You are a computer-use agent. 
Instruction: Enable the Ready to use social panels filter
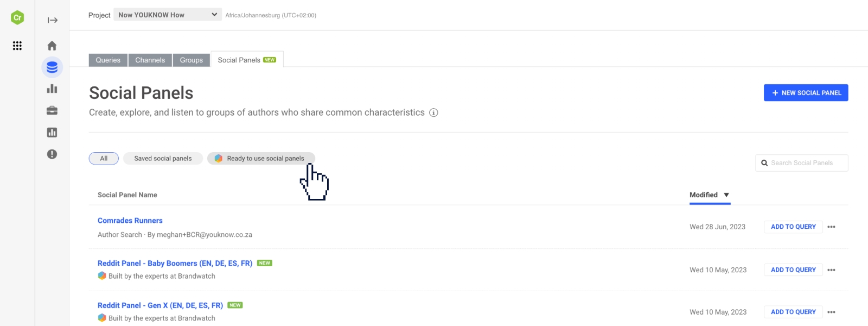pyautogui.click(x=260, y=158)
